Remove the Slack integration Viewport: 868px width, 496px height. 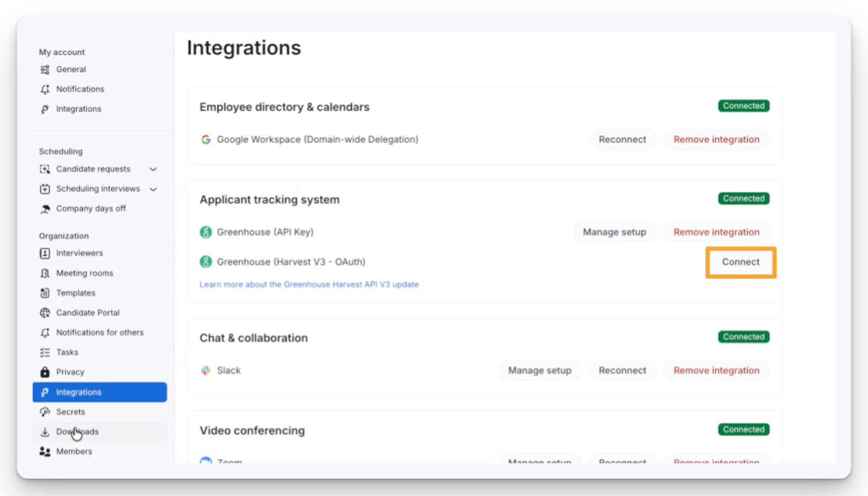(716, 371)
